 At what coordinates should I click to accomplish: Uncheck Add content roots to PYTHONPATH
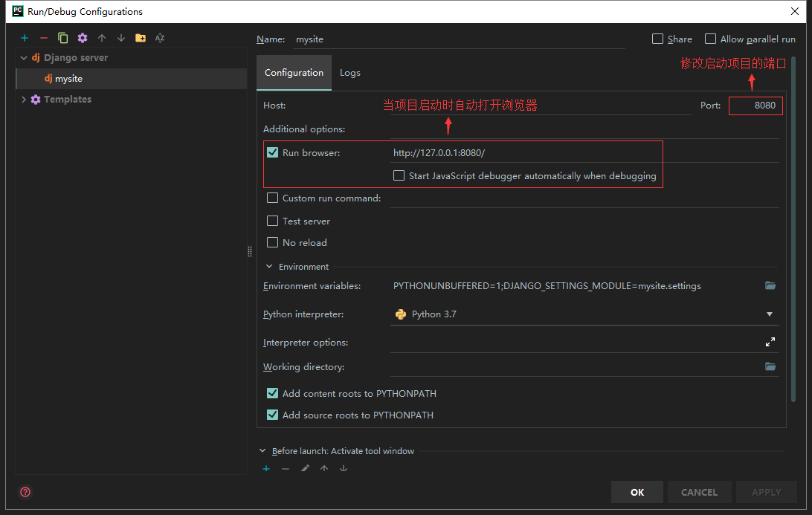tap(272, 393)
